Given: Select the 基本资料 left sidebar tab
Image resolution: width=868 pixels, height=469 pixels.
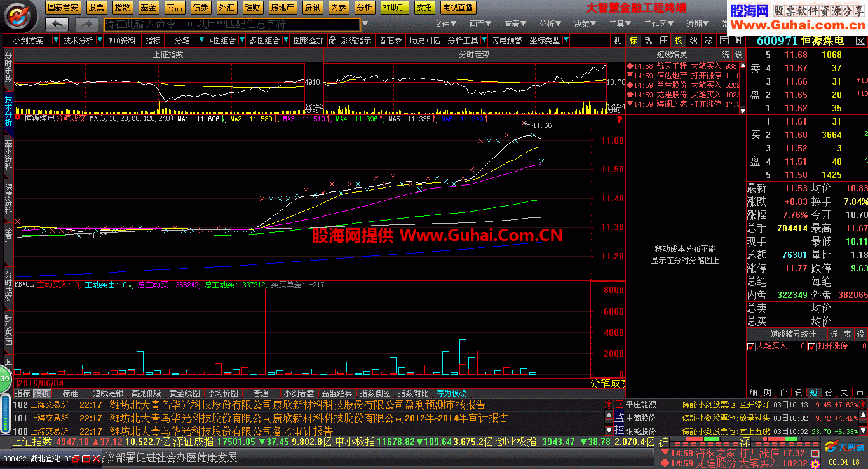Looking at the screenshot, I should [x=8, y=156].
